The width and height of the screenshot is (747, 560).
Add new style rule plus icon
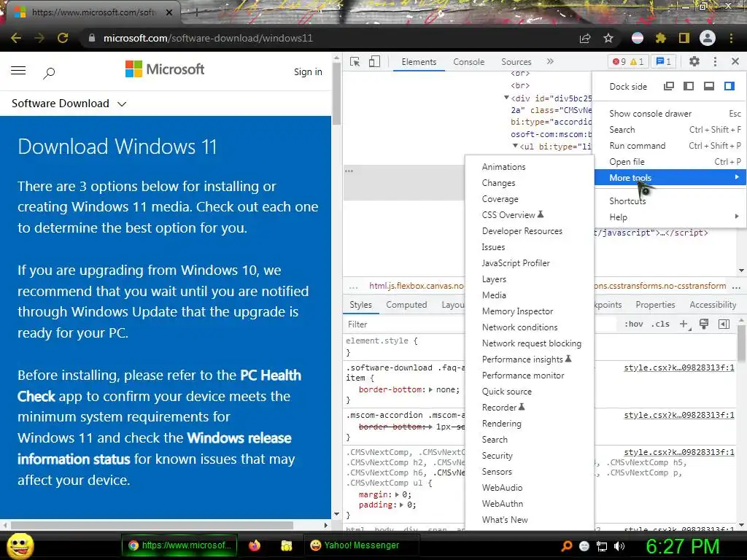tap(684, 324)
